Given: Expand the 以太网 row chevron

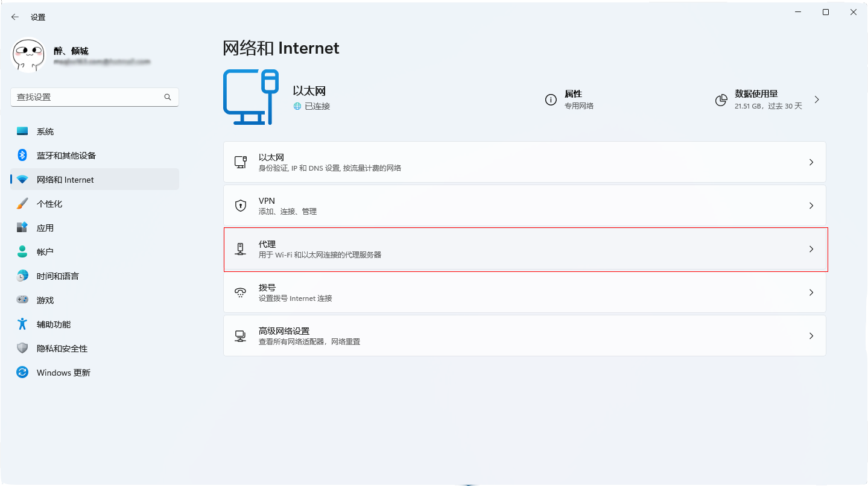Looking at the screenshot, I should [x=811, y=162].
